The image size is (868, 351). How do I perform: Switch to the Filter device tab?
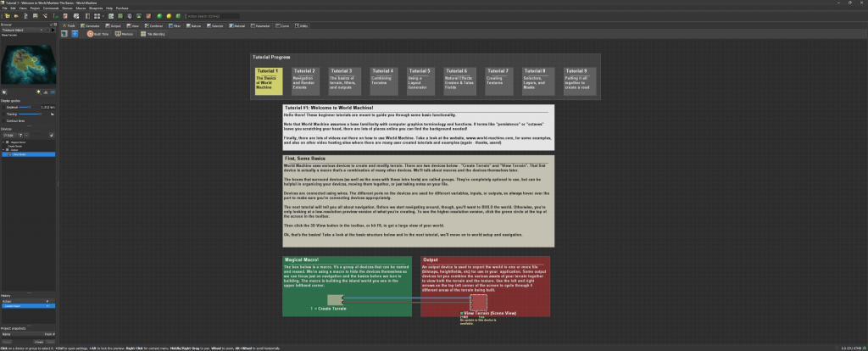175,25
